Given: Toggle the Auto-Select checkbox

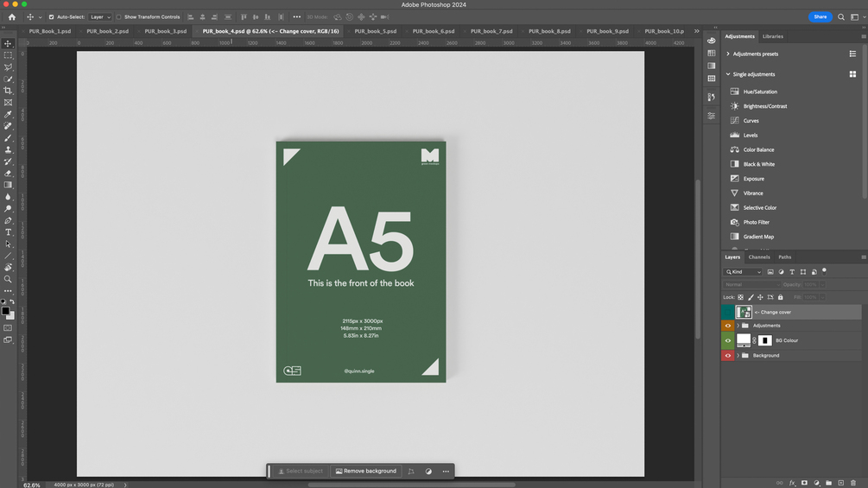Looking at the screenshot, I should tap(52, 17).
